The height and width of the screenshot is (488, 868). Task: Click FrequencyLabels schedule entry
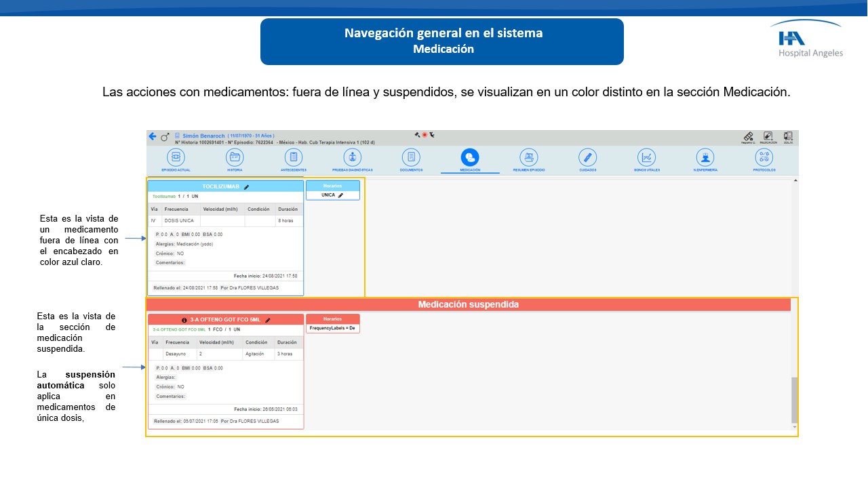point(332,328)
